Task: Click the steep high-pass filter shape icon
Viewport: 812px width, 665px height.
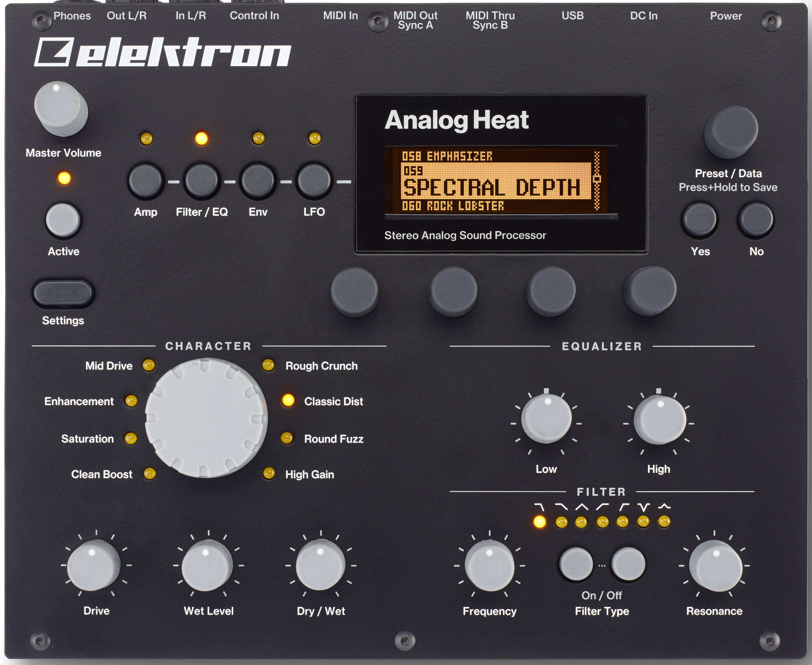Action: click(624, 507)
